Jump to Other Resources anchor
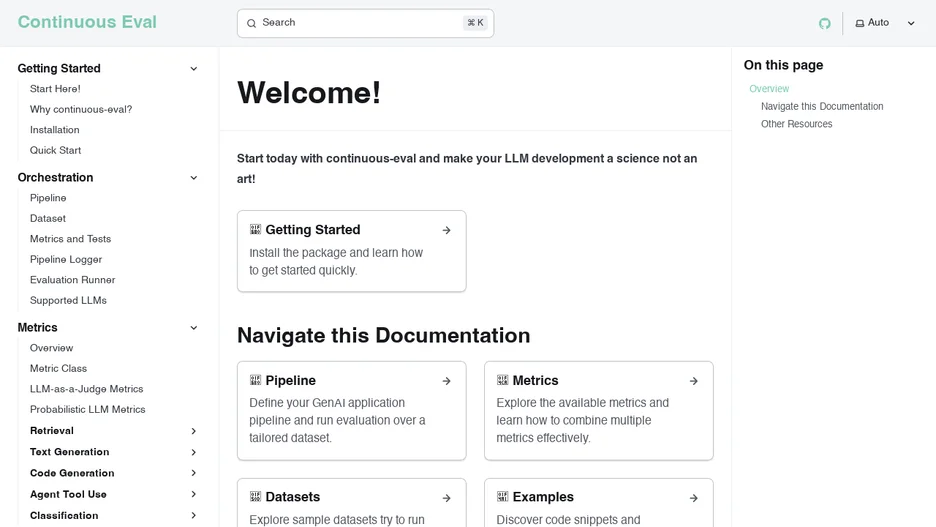Image resolution: width=936 pixels, height=527 pixels. click(x=796, y=124)
